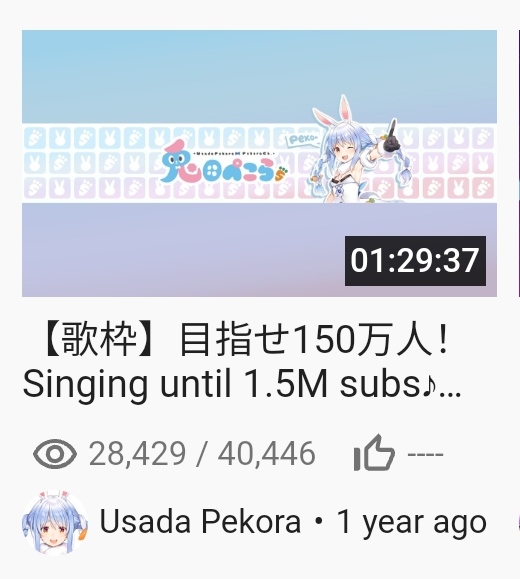Click the eye view-count icon
The image size is (520, 579).
[x=55, y=454]
